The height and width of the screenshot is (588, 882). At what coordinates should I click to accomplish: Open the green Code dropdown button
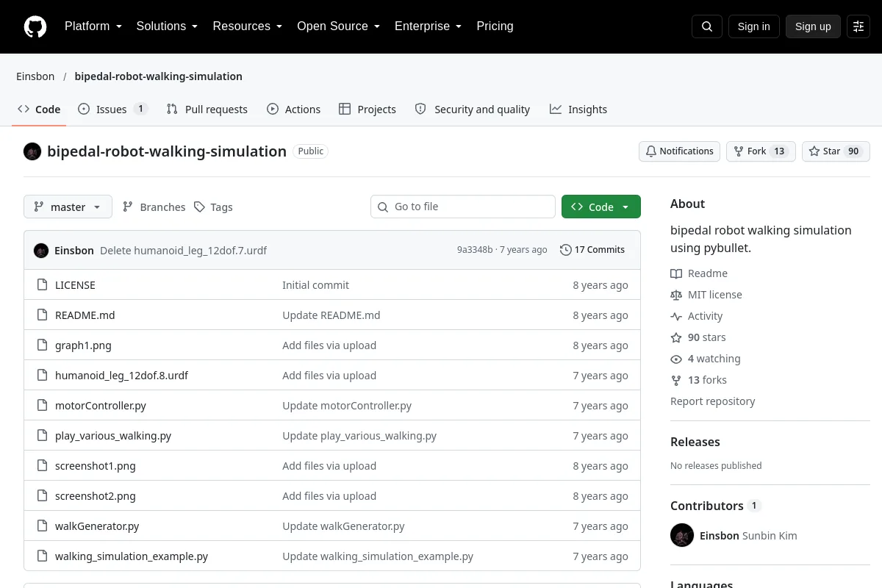click(x=601, y=207)
